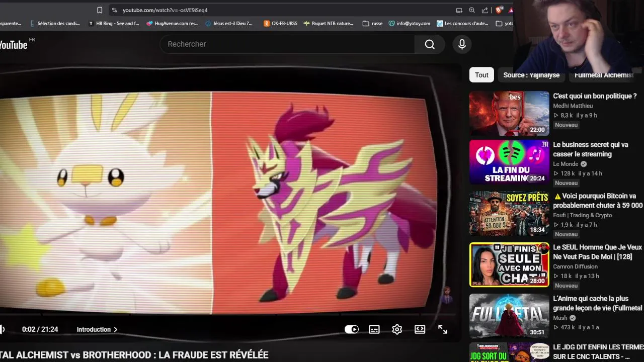
Task: Select the 'Tout' filter chip
Action: pyautogui.click(x=481, y=75)
